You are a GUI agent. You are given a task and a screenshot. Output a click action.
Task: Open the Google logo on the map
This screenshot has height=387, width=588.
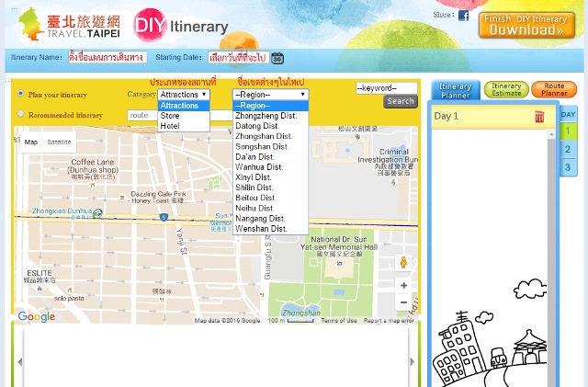[x=37, y=317]
